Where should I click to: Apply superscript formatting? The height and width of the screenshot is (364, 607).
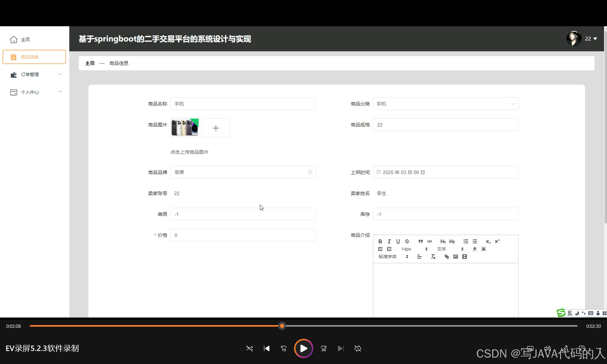tap(497, 241)
